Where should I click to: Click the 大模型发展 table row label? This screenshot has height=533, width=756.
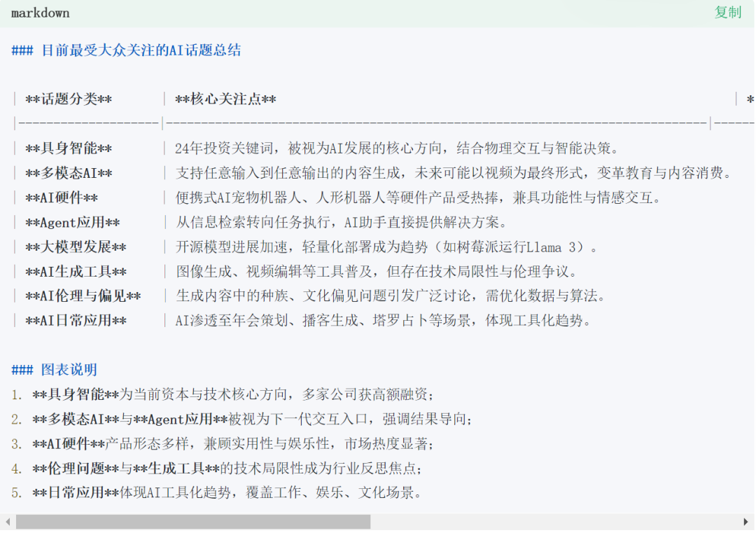(76, 247)
